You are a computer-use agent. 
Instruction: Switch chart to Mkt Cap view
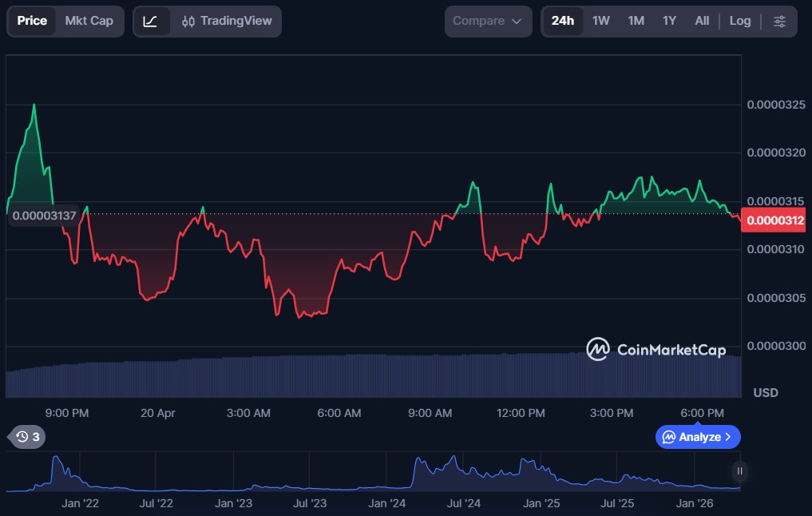tap(89, 21)
